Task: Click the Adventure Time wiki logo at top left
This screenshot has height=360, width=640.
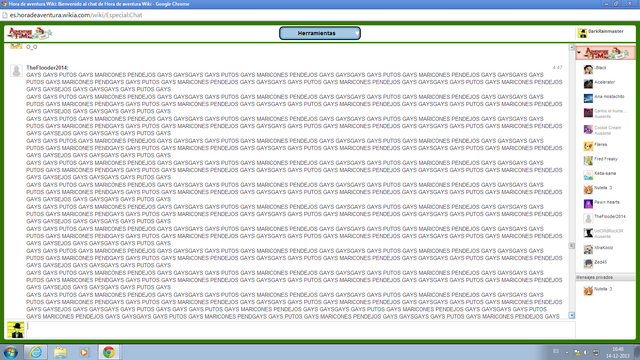Action: [29, 33]
